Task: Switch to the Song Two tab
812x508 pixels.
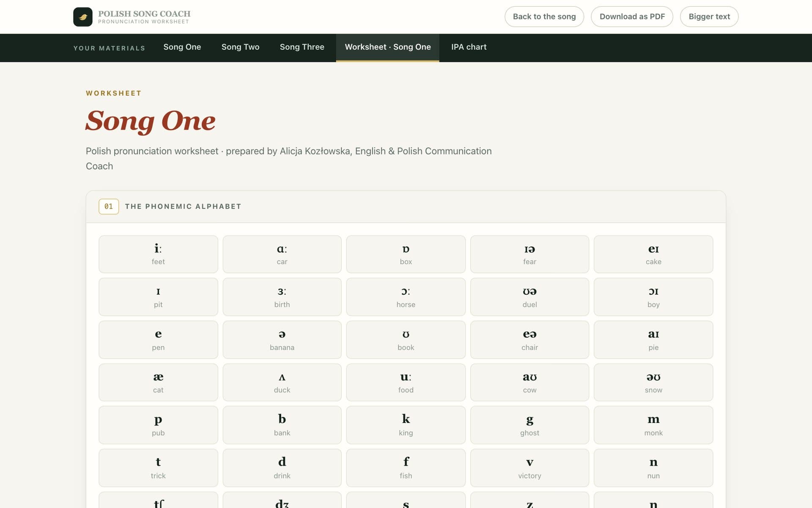Action: (240, 47)
